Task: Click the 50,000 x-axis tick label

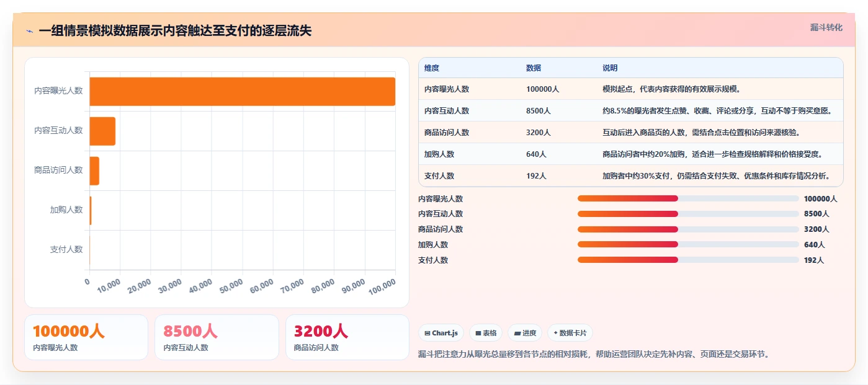Action: pyautogui.click(x=231, y=286)
